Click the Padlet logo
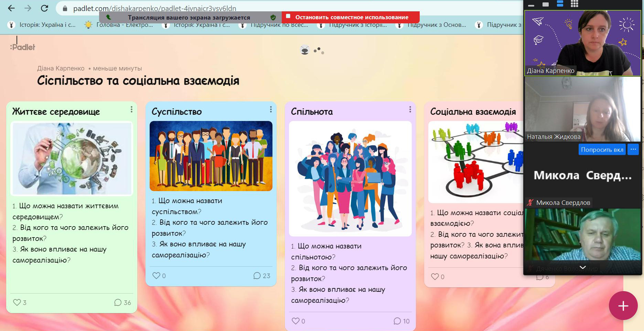The image size is (644, 331). [x=23, y=47]
